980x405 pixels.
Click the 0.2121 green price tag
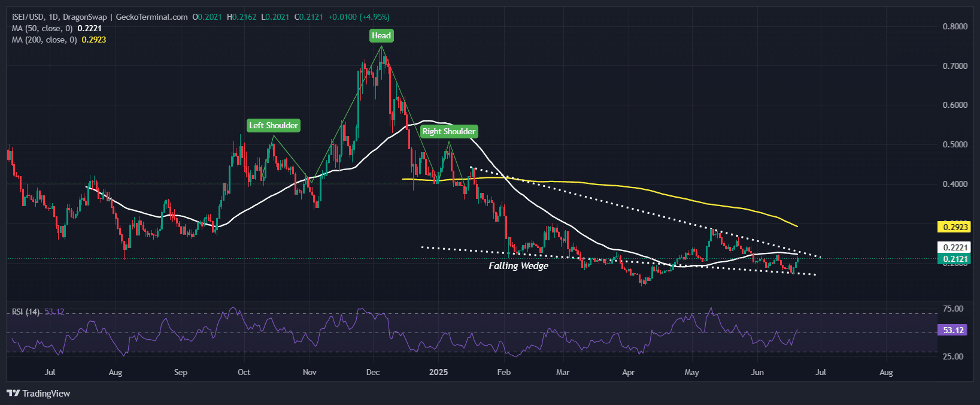953,259
